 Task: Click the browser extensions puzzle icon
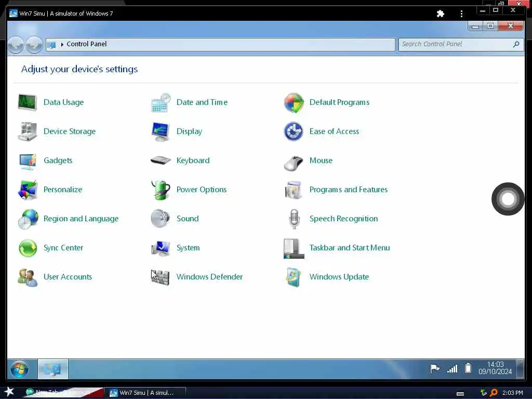coord(441,14)
